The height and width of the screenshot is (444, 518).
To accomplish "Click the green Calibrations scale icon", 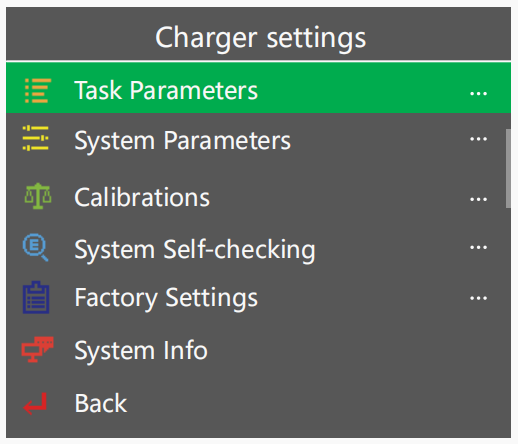I will click(x=38, y=196).
